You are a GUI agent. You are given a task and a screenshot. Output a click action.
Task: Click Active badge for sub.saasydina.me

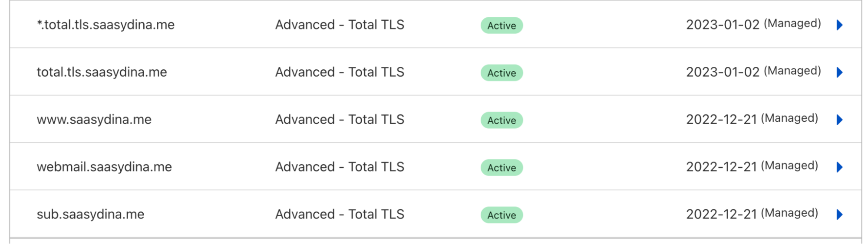pos(502,215)
